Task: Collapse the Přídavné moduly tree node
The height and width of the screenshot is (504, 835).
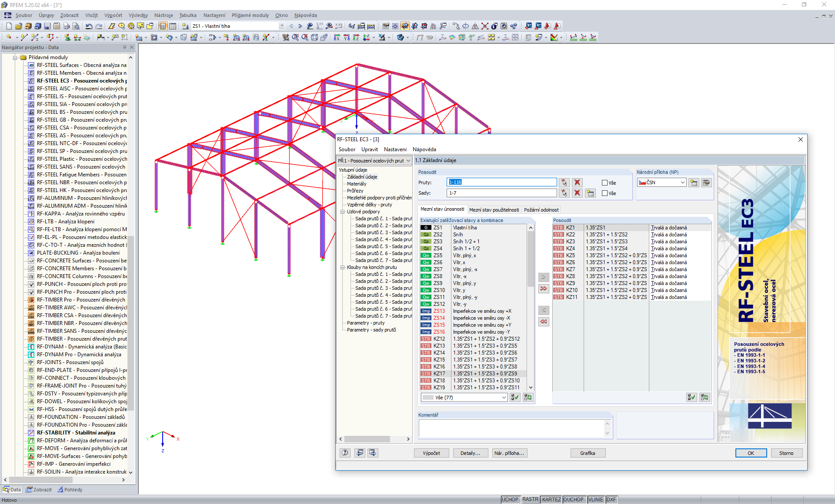Action: point(15,57)
